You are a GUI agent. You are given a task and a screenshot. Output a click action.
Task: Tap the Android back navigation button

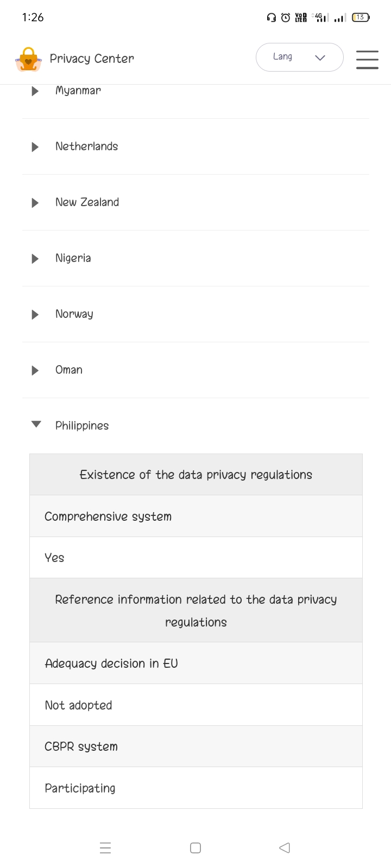[285, 847]
